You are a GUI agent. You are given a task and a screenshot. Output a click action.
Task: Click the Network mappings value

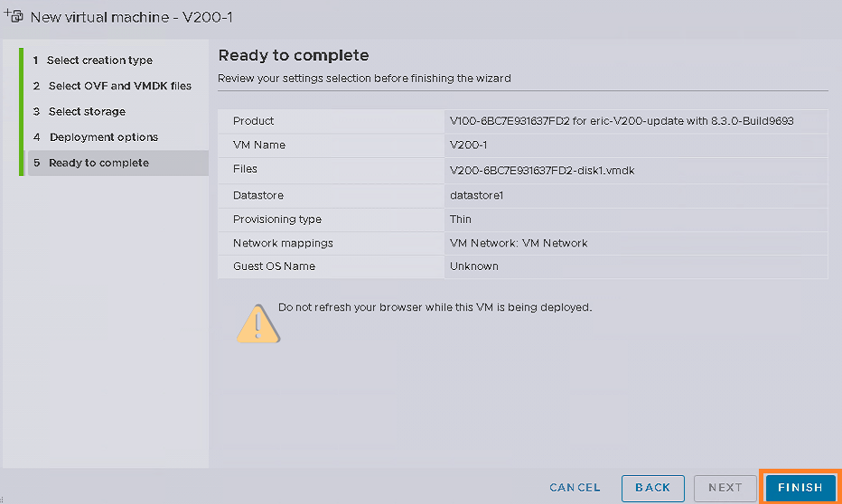[519, 243]
